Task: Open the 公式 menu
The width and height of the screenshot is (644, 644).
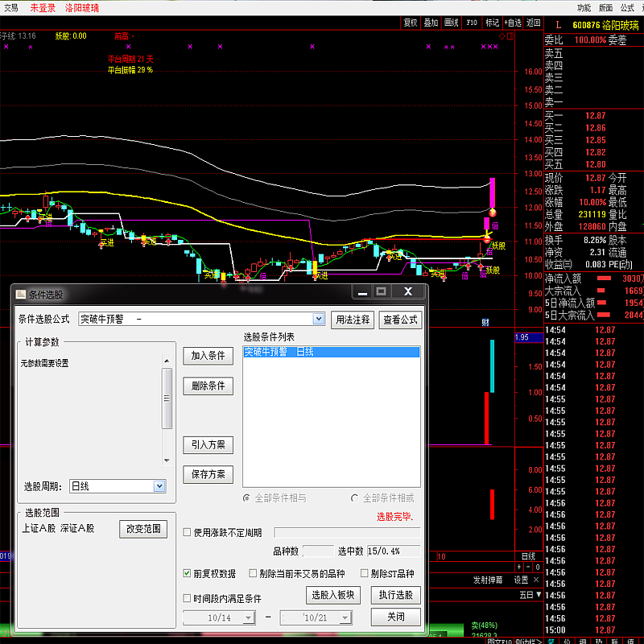Action: click(627, 7)
